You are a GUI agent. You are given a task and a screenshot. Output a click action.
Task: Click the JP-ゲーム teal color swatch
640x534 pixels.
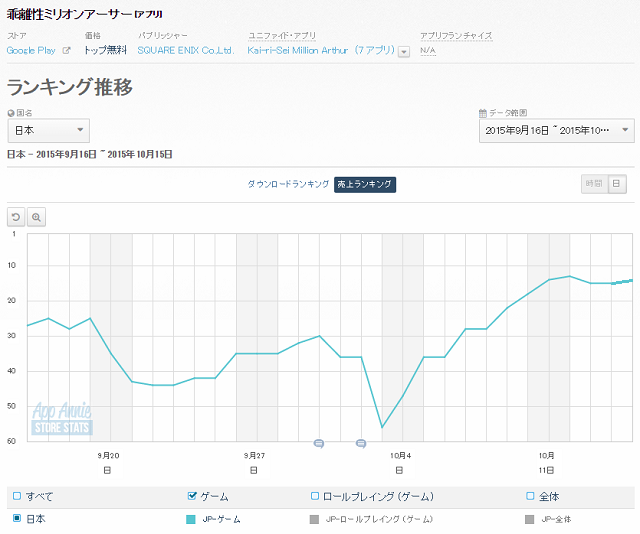point(191,519)
